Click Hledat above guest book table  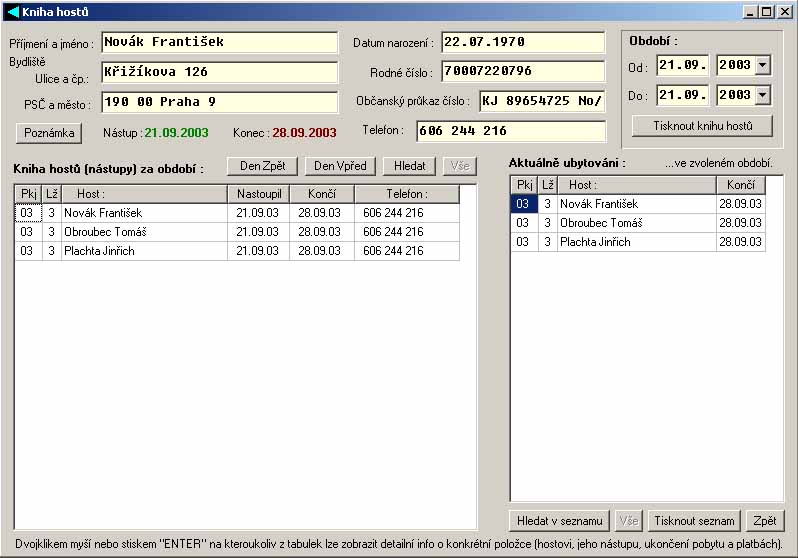pos(409,166)
